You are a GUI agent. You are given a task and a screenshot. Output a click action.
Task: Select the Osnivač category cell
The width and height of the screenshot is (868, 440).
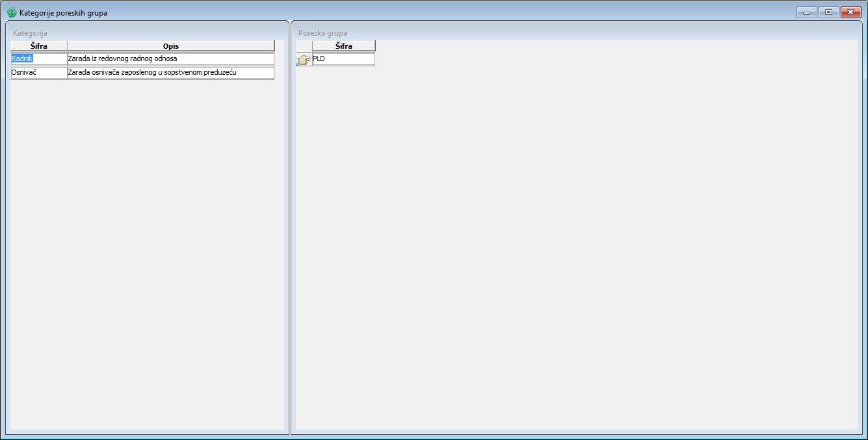click(39, 73)
